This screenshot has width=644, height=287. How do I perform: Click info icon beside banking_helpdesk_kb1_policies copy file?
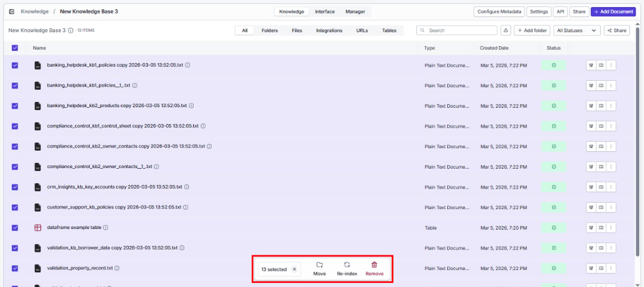[188, 66]
